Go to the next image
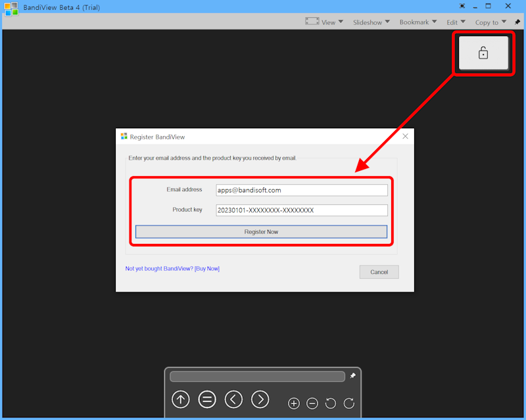 260,399
